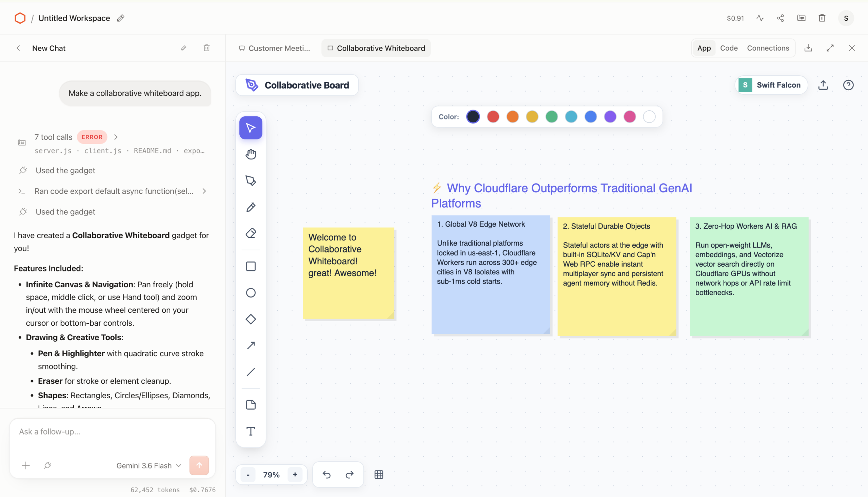
Task: Choose the Rectangle shape tool
Action: [x=251, y=266]
